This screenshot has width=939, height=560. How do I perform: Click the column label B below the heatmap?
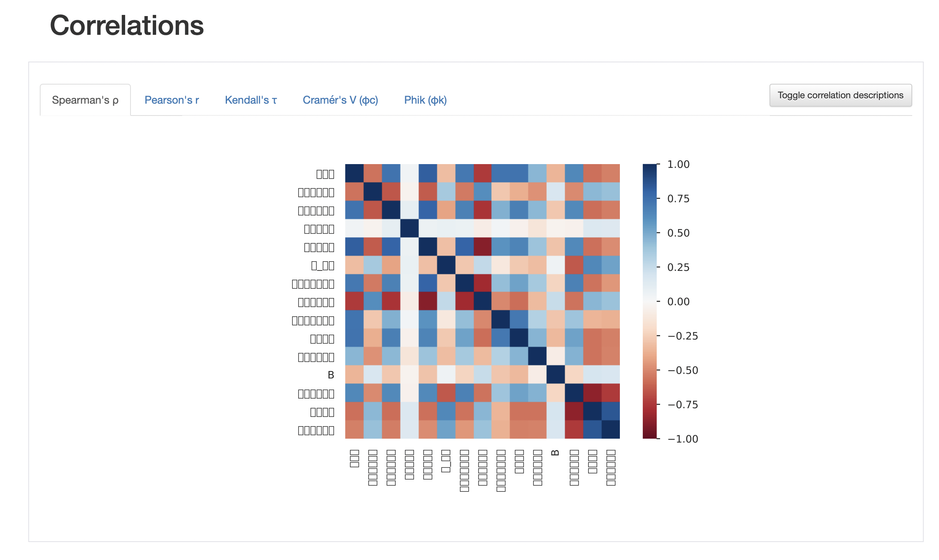tap(555, 453)
